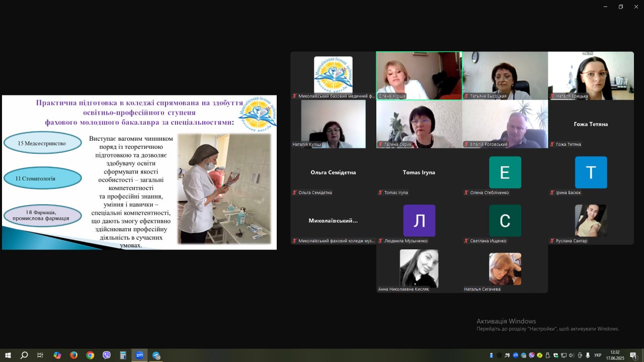This screenshot has height=362, width=644.
Task: Open Telegram from the taskbar
Action: 156,355
